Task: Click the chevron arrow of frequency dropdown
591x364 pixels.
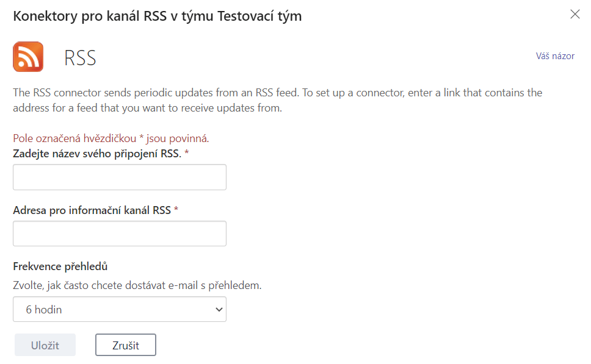Action: [220, 309]
